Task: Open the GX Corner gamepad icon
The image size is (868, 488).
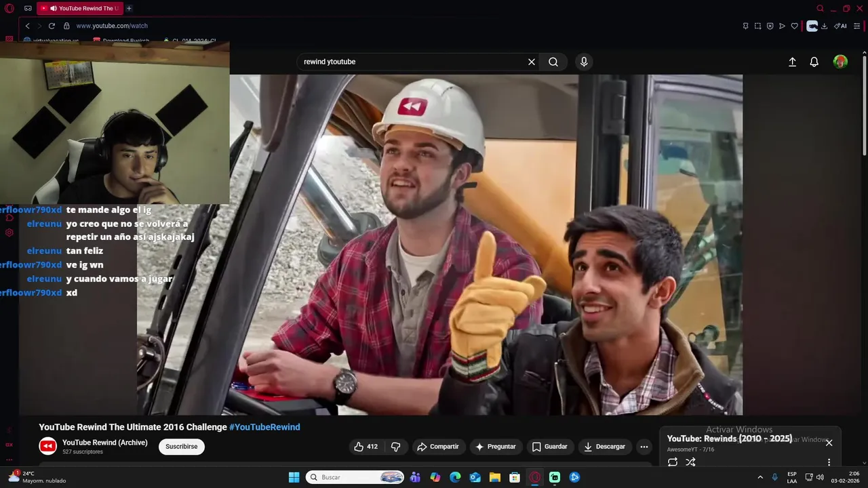Action: pyautogui.click(x=28, y=8)
